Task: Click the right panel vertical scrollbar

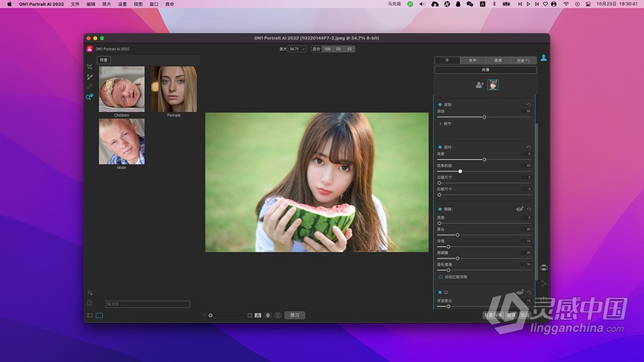Action: click(x=536, y=201)
